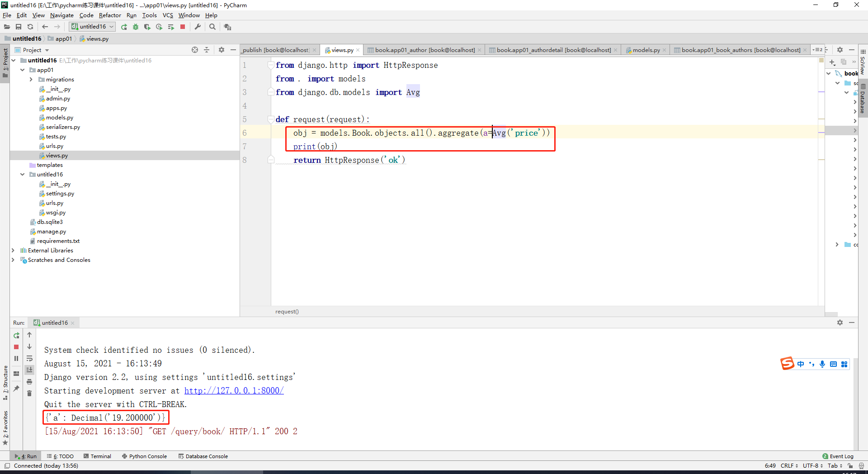Pause output in the Run panel
Screen dimensions: 868x474
pyautogui.click(x=16, y=359)
